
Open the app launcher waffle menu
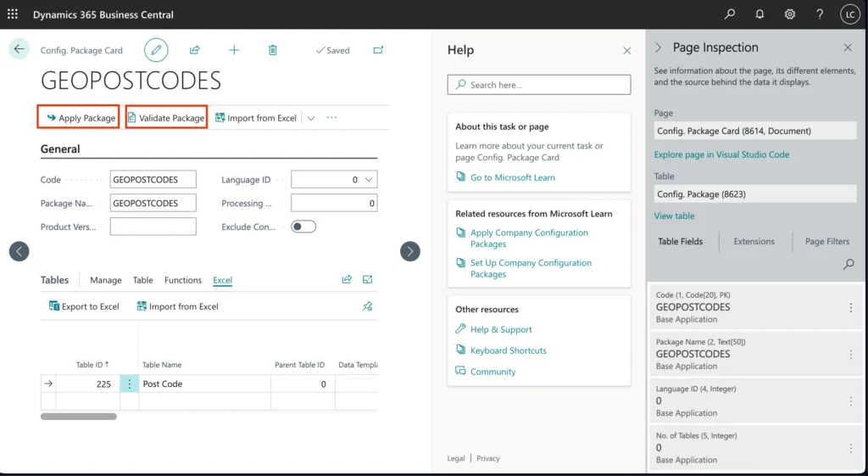pyautogui.click(x=13, y=14)
